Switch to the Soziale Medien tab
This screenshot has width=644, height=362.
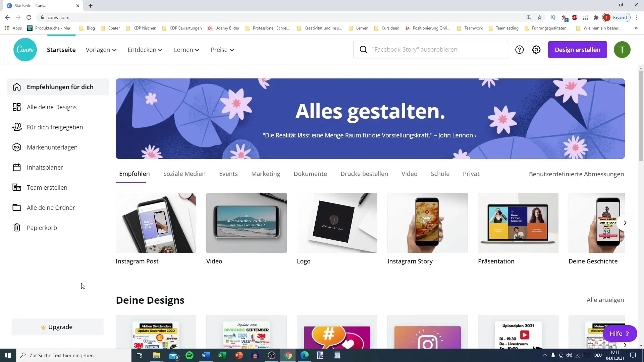pyautogui.click(x=184, y=174)
